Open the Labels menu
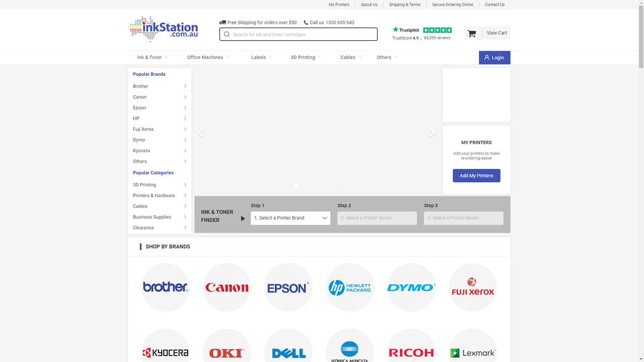Screen dimensions: 644x362 (x=261, y=58)
